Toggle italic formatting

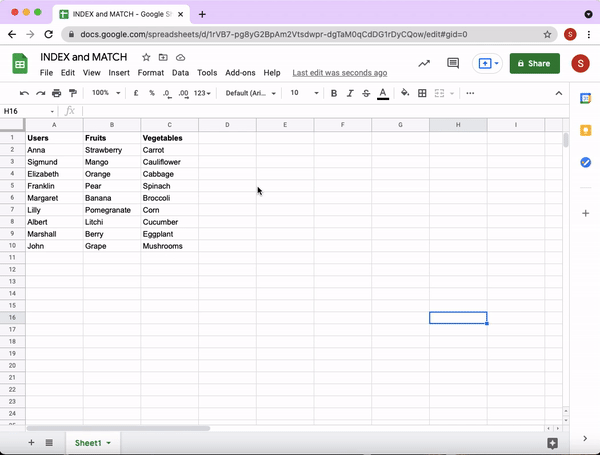(350, 93)
